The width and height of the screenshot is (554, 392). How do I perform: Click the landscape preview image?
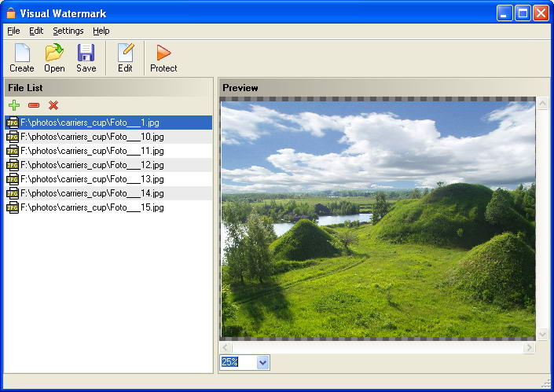pyautogui.click(x=378, y=219)
